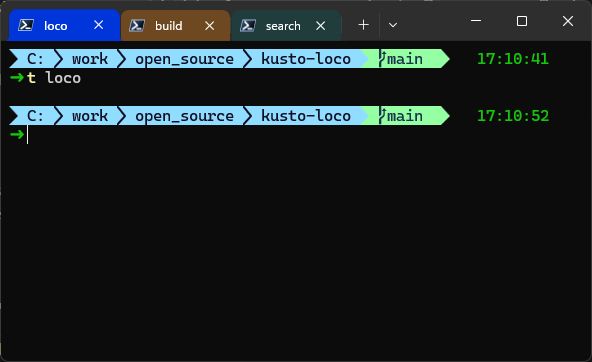Open a new tab with plus button

(363, 25)
